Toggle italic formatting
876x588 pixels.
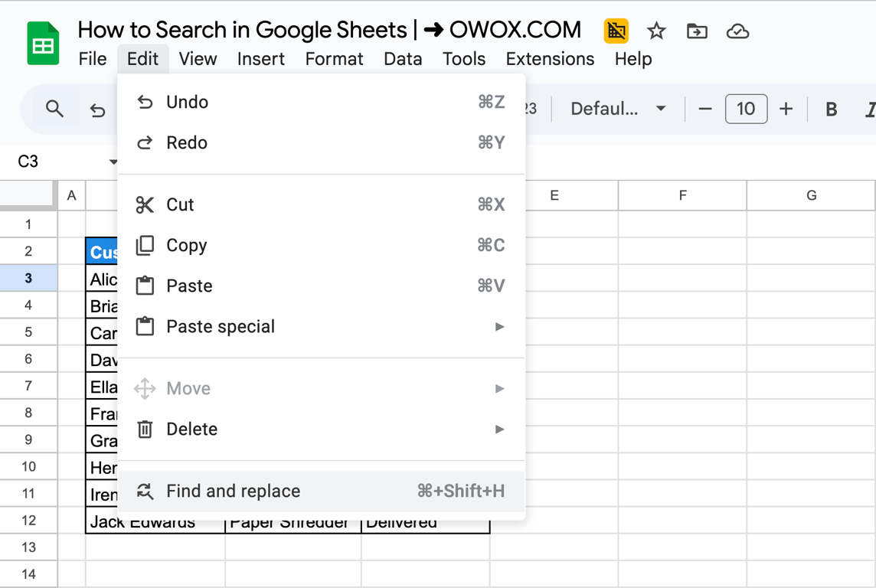click(869, 109)
